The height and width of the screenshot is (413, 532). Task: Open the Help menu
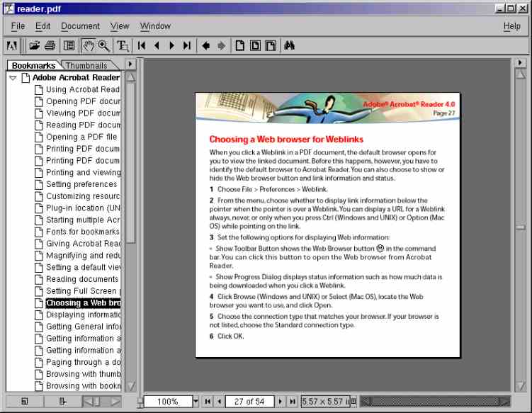pyautogui.click(x=511, y=26)
